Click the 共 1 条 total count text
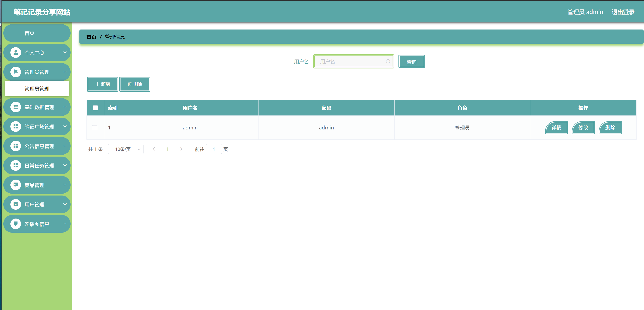The image size is (644, 310). point(96,149)
